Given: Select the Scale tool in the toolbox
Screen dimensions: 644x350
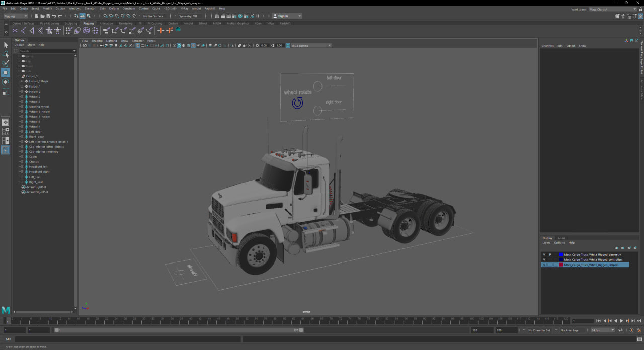Looking at the screenshot, I should pos(6,92).
